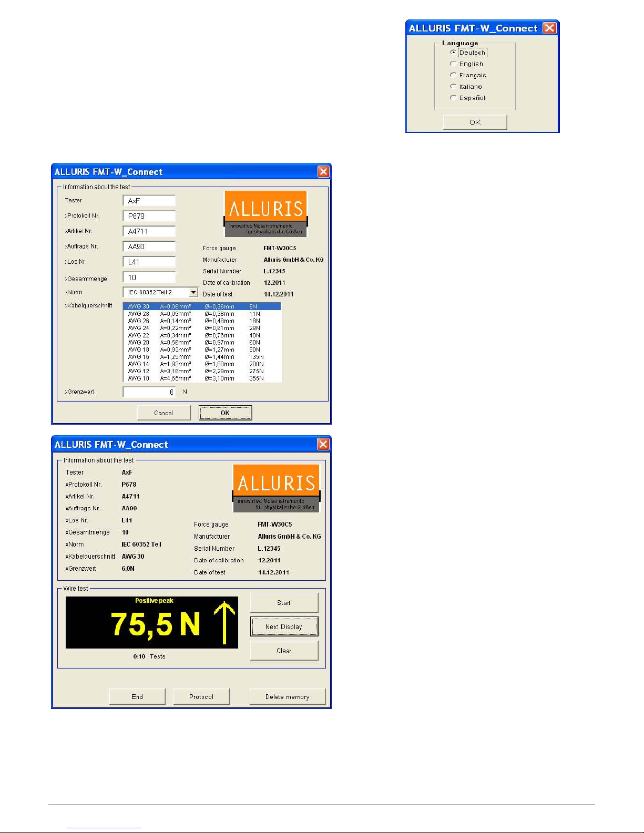Select the Deutsch language option
This screenshot has height=833, width=644.
tap(468, 53)
